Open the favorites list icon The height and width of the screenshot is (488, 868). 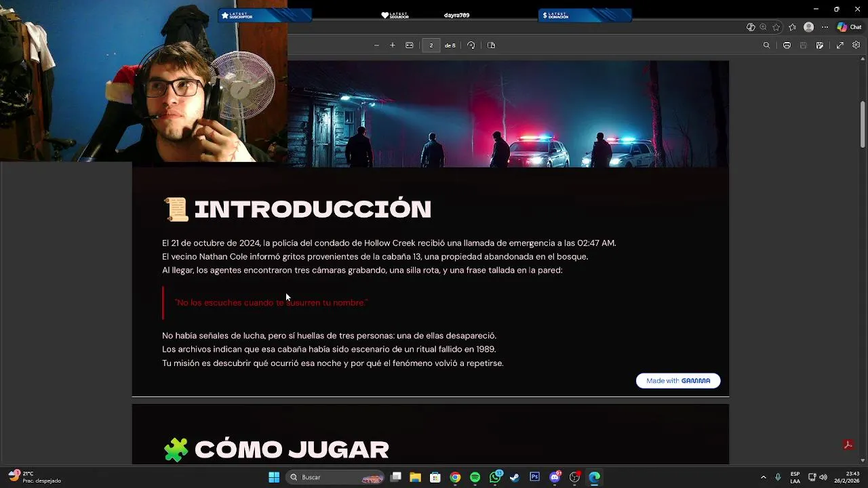click(792, 27)
